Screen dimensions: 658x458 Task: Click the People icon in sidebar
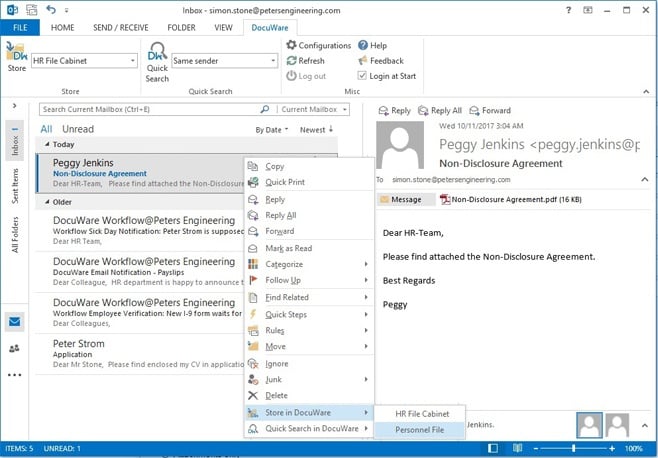[x=15, y=348]
